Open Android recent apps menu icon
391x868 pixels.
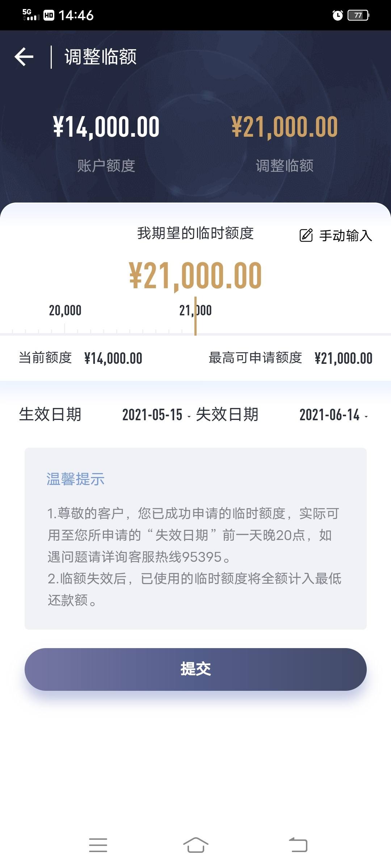tap(98, 845)
